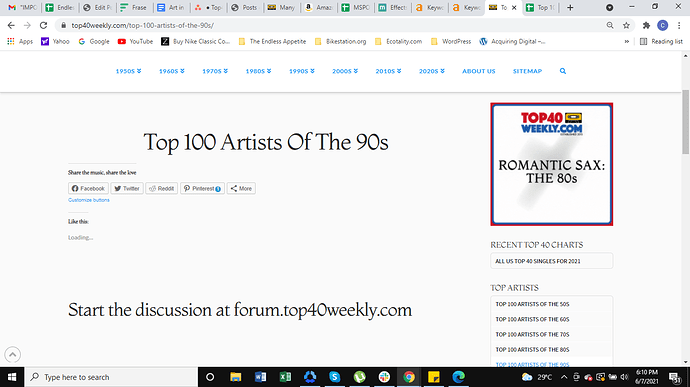The height and width of the screenshot is (387, 690).
Task: Expand the 1990s menu dropdown
Action: (302, 71)
